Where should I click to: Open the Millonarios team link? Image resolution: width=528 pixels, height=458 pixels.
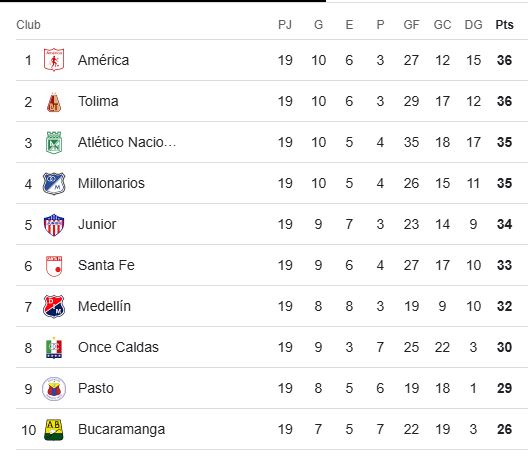[x=111, y=184]
